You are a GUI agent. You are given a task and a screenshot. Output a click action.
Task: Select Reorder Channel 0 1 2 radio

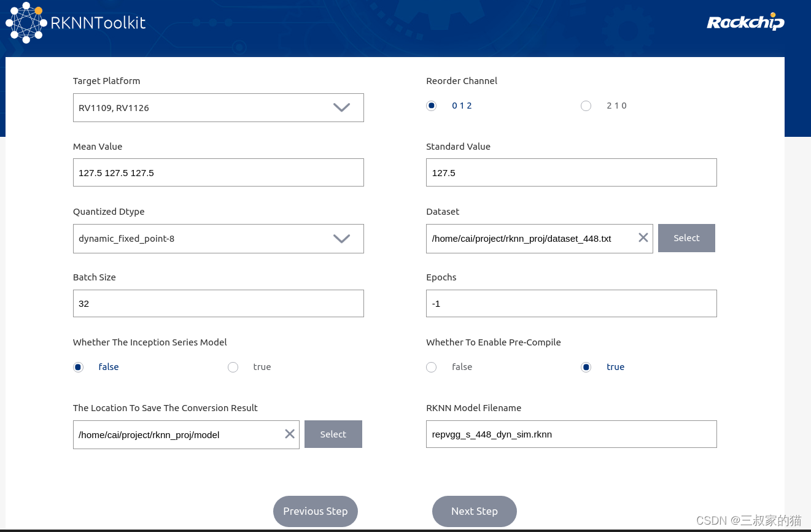(432, 106)
